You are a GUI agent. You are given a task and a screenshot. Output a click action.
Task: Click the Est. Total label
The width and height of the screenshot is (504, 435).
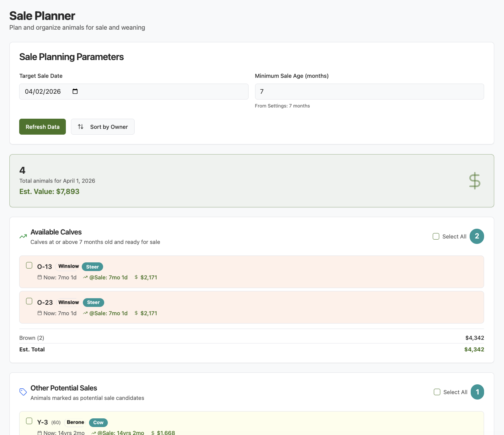coord(32,349)
